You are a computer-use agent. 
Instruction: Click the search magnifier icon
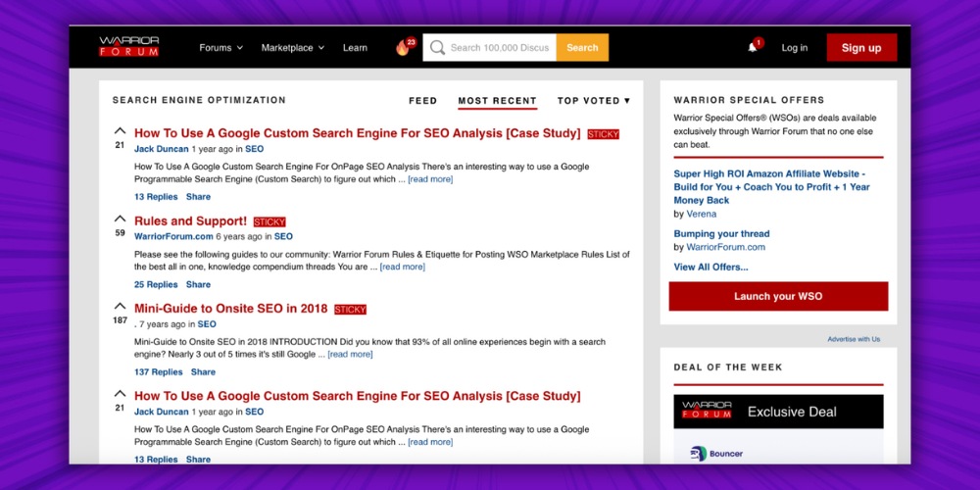(437, 47)
